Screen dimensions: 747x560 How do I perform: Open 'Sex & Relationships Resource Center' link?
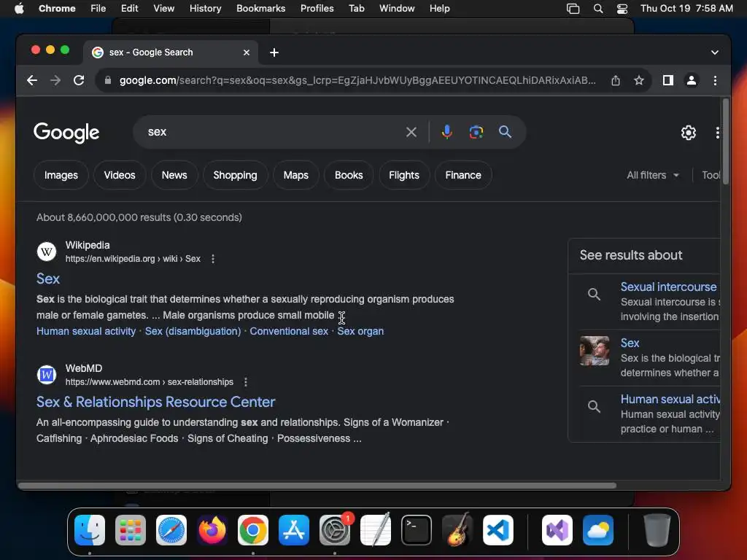point(156,402)
